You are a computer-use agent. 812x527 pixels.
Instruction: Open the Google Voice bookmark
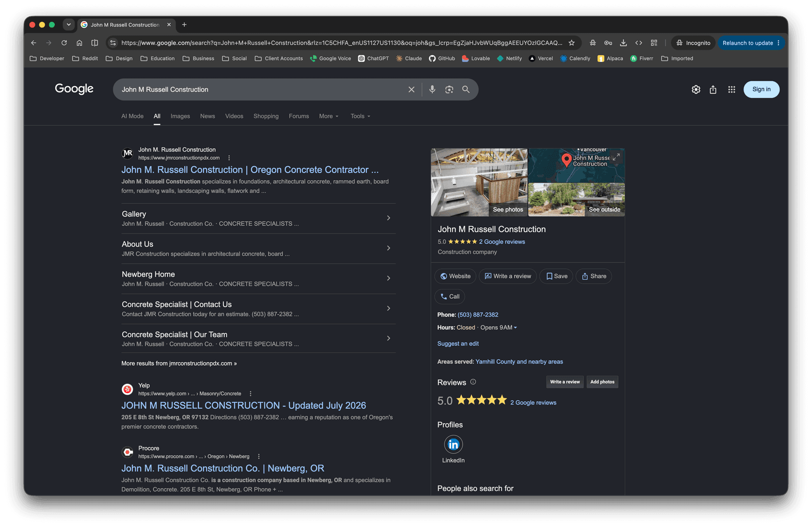click(330, 59)
